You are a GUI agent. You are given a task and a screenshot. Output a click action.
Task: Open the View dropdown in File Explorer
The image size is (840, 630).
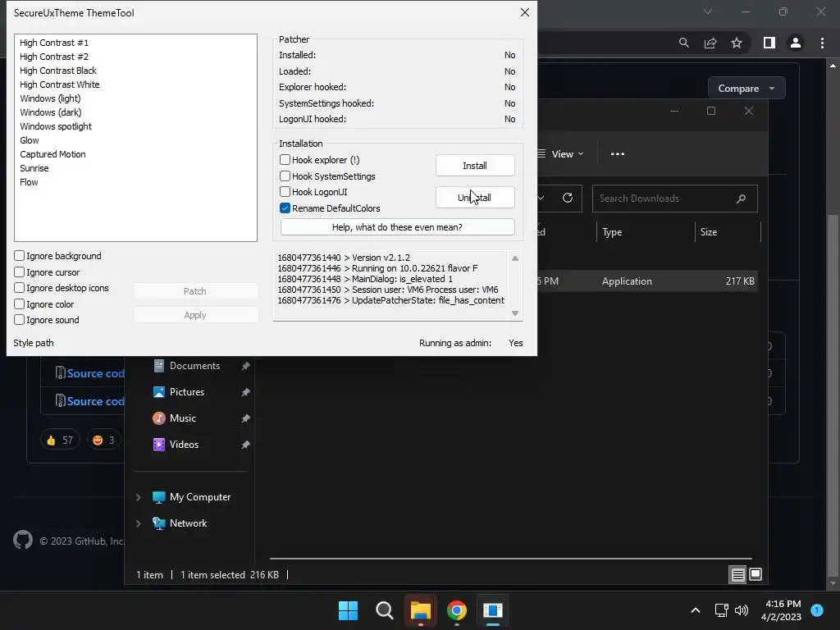[x=560, y=153]
